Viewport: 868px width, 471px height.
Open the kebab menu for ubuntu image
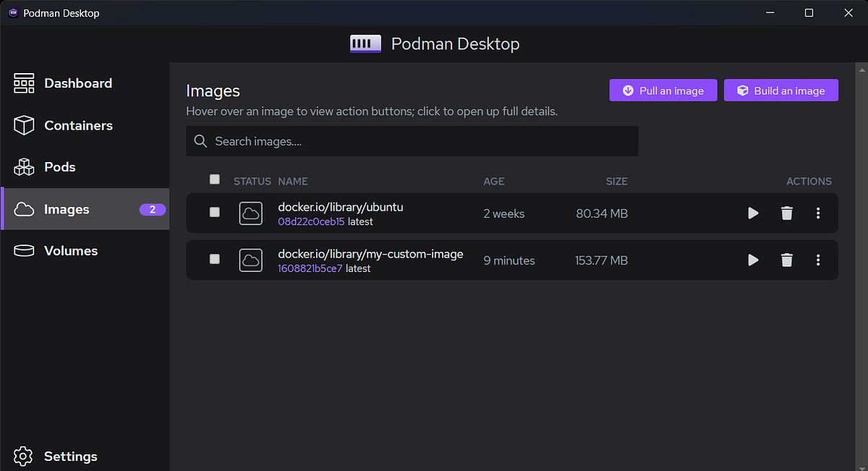(818, 213)
